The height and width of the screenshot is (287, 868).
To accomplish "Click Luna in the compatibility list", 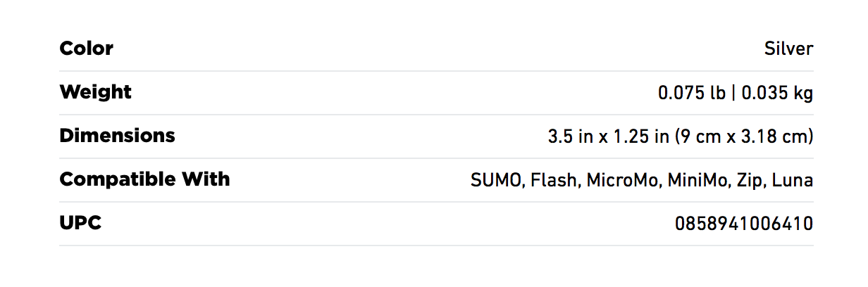I will (793, 180).
